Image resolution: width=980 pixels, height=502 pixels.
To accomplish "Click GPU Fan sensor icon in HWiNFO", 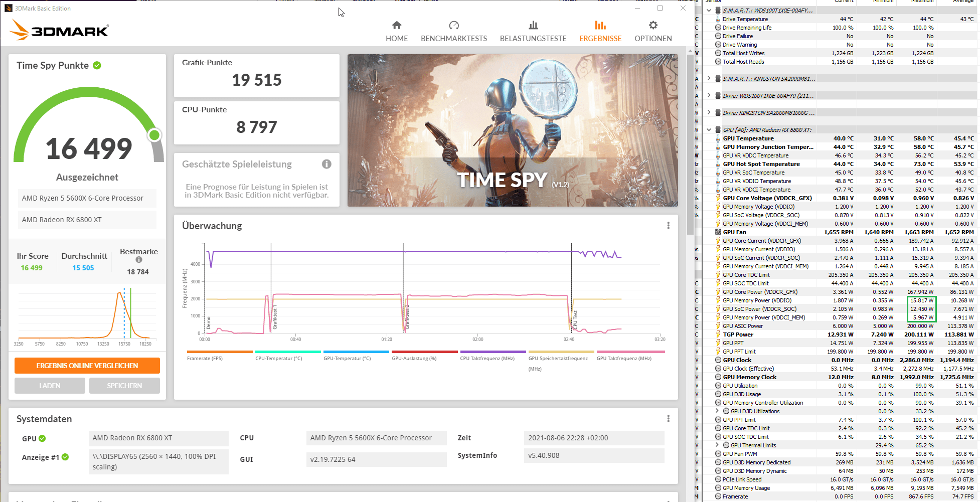I will point(718,232).
